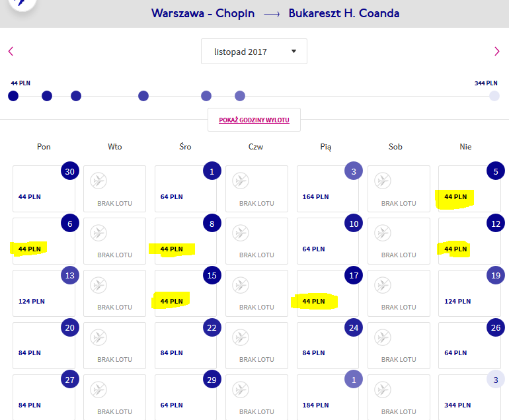Choose November 13 flight for 124 PLN

point(44,293)
